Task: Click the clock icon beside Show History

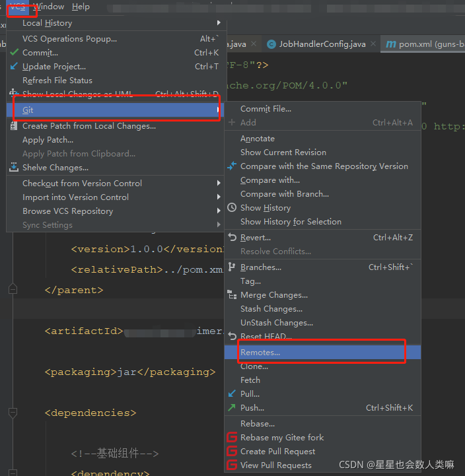Action: pos(232,208)
